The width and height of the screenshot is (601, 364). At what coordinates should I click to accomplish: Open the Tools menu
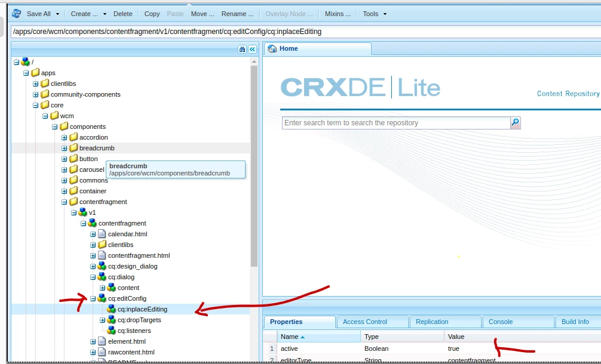click(370, 14)
